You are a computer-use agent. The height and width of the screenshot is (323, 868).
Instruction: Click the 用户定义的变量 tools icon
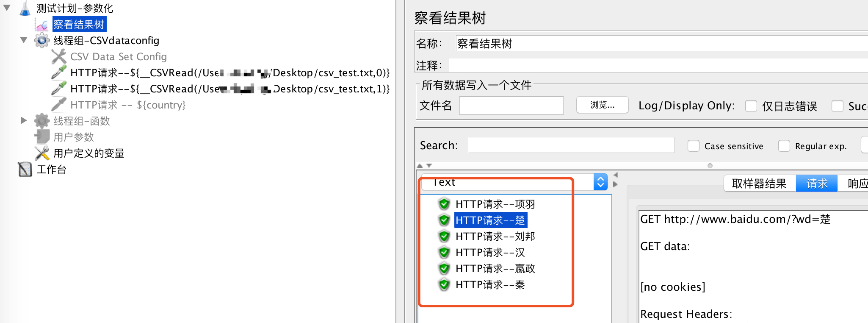click(x=42, y=153)
